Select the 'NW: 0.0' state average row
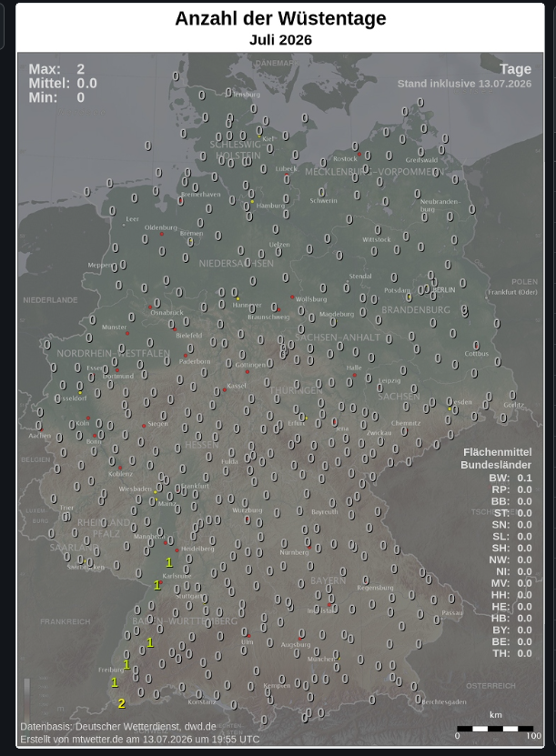 (x=511, y=559)
